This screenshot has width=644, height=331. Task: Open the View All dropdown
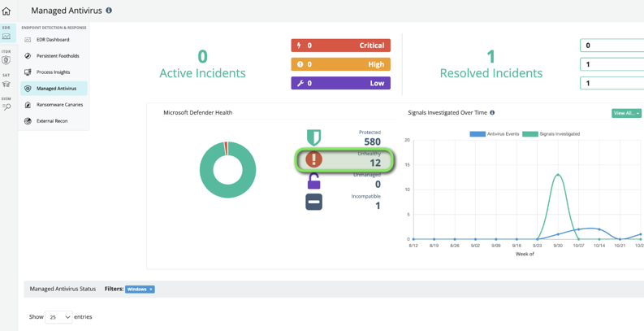click(x=626, y=113)
